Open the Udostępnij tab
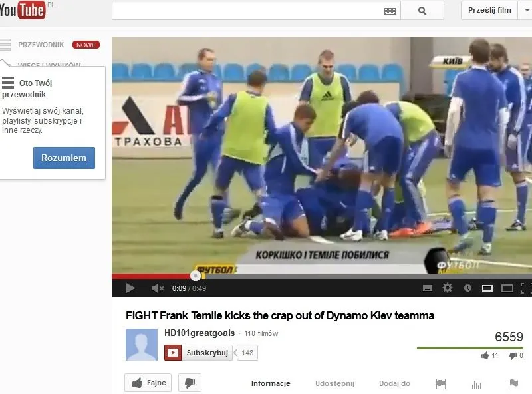The image size is (532, 394). [334, 383]
